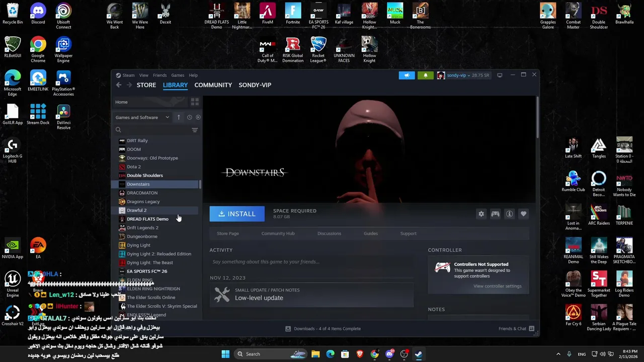Select Far Cry 6 desktop icon

coord(573,315)
